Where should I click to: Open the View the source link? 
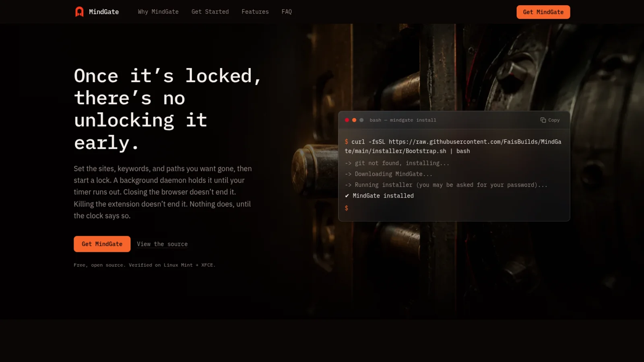pos(162,244)
